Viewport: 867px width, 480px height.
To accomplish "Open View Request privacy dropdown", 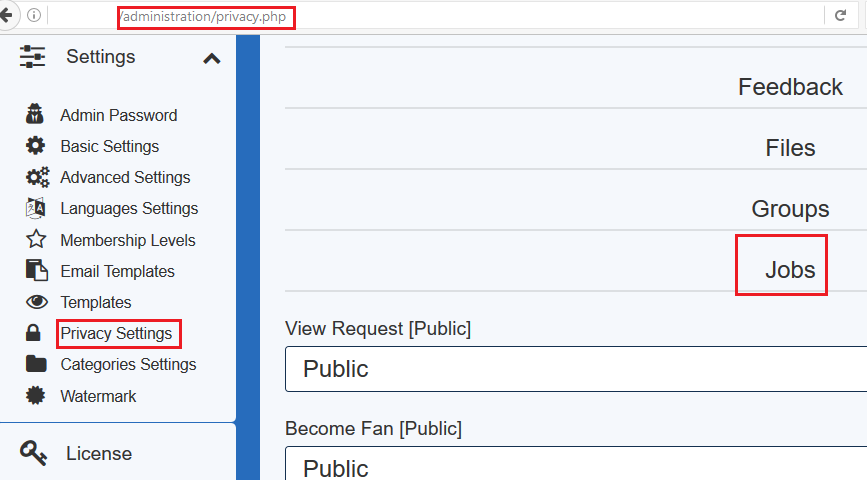I will coord(576,369).
